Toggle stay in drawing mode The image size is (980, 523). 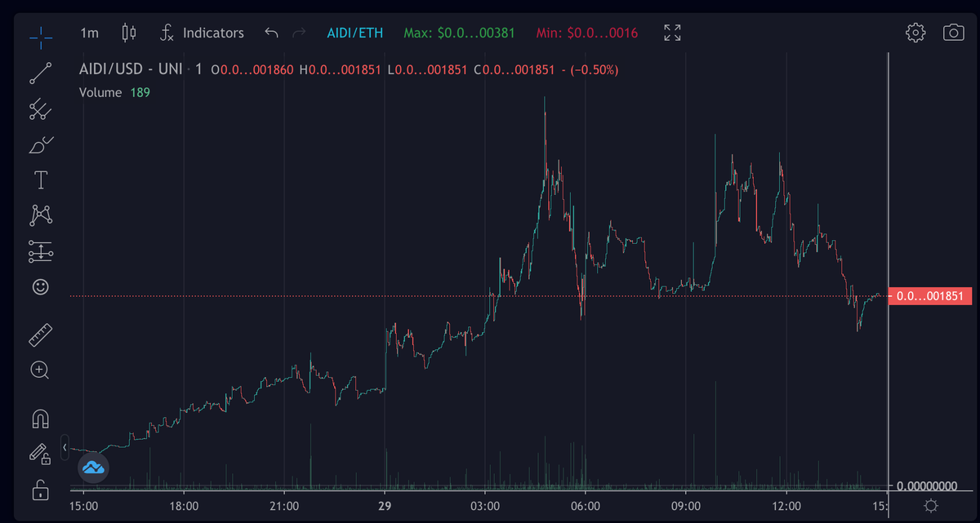pyautogui.click(x=40, y=454)
